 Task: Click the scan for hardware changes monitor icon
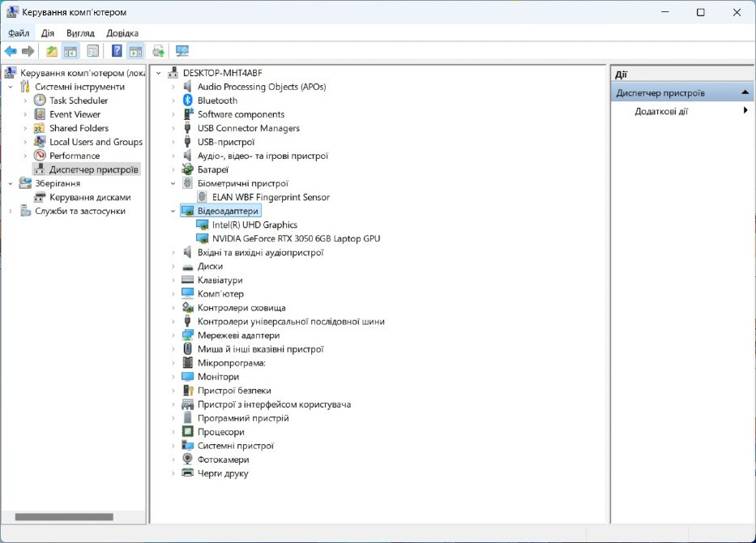[x=182, y=51]
